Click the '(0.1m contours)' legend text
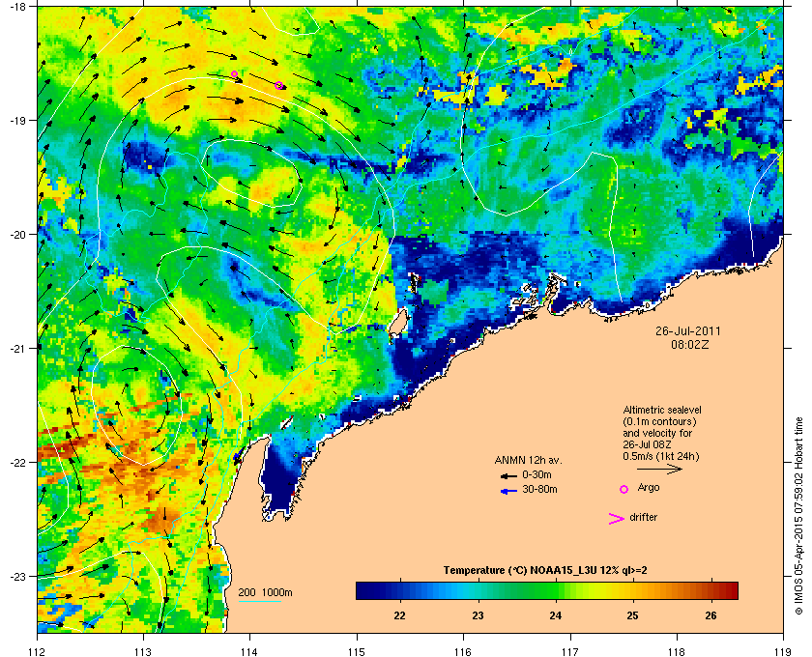This screenshot has width=812, height=657. tap(659, 421)
